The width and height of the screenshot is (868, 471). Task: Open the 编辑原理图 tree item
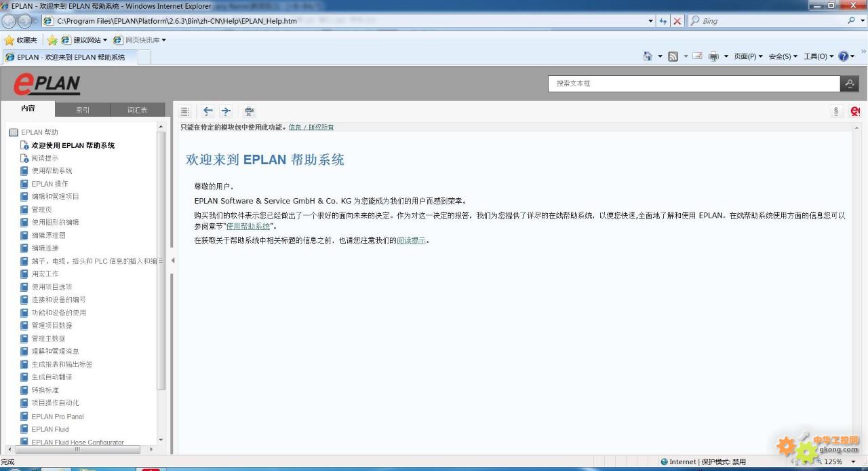[49, 235]
